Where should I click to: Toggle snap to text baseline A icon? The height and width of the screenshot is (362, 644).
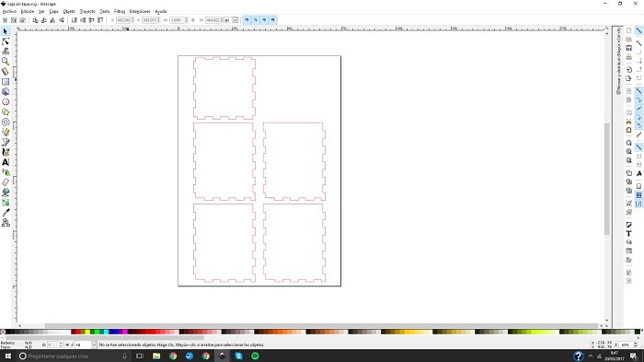point(638,173)
